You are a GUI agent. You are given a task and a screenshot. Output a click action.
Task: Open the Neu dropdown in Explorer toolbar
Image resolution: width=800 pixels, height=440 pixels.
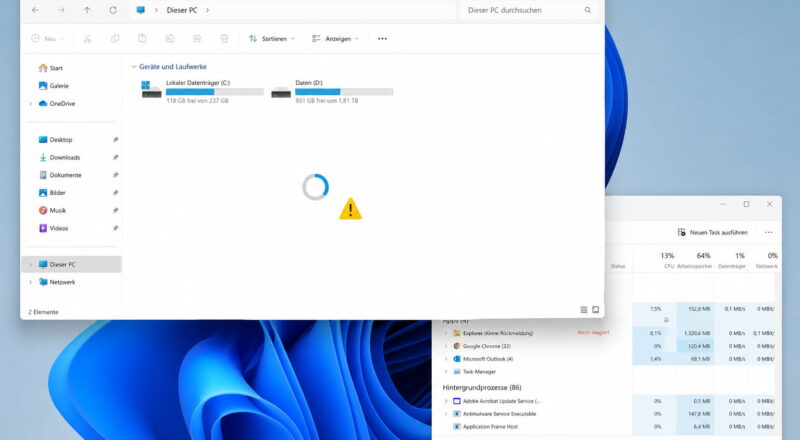[x=47, y=38]
